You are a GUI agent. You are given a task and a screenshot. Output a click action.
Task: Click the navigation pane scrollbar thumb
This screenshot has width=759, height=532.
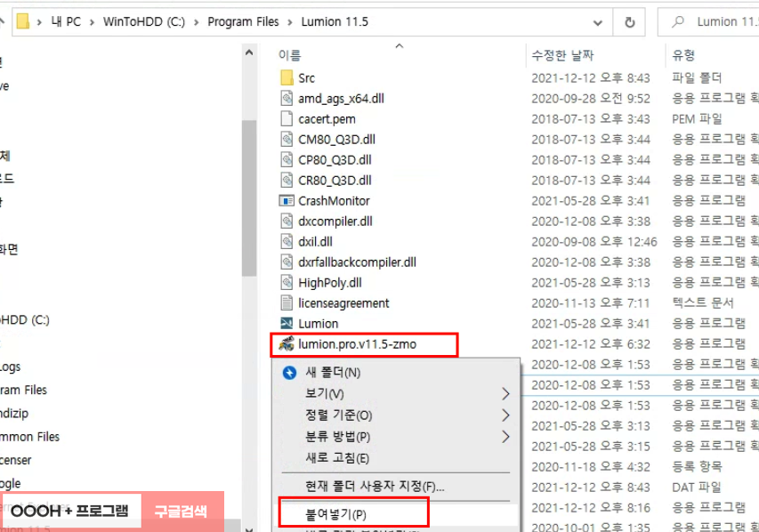(249, 198)
